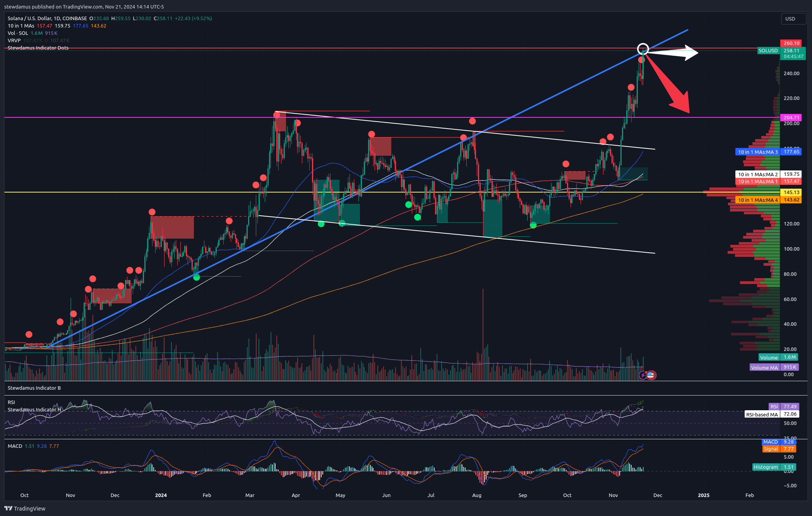812x516 pixels.
Task: Click the magenta 204.71 price level label
Action: (791, 117)
